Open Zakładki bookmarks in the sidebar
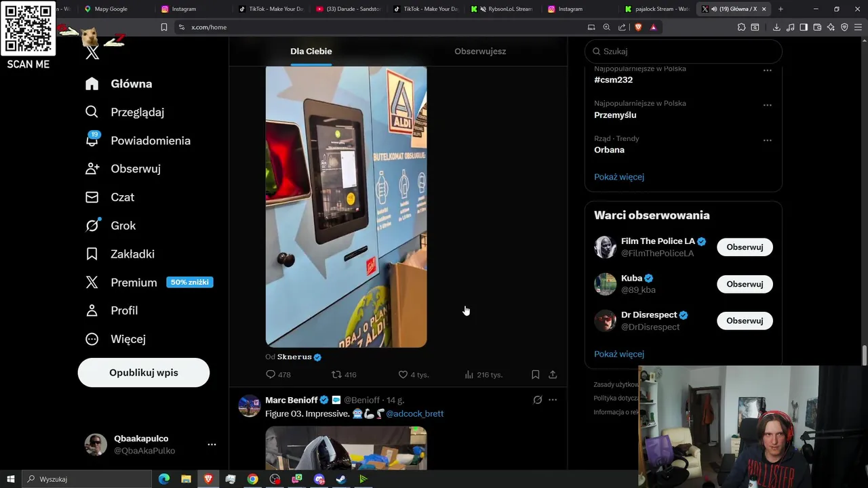Image resolution: width=868 pixels, height=488 pixels. point(120,254)
